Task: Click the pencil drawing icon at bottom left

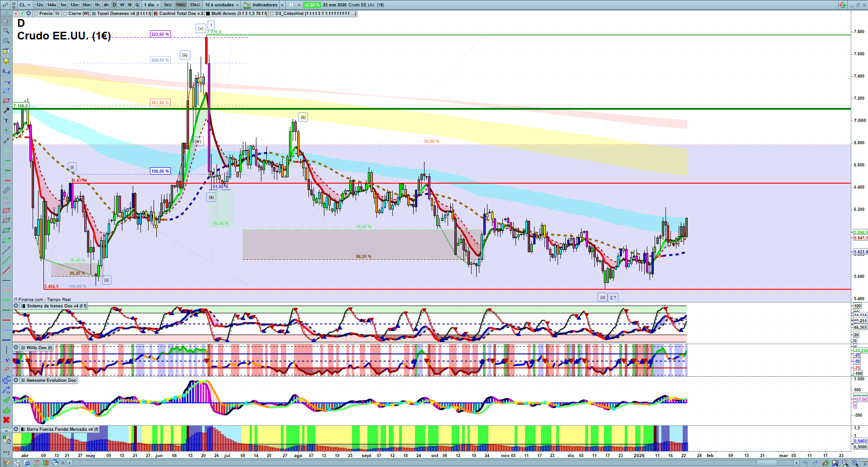Action: tap(6, 463)
